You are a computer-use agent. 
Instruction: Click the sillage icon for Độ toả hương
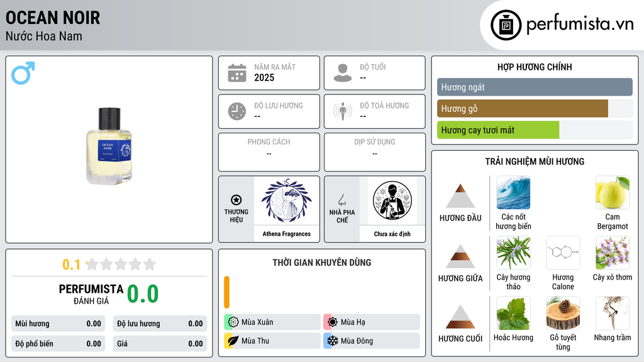point(343,111)
